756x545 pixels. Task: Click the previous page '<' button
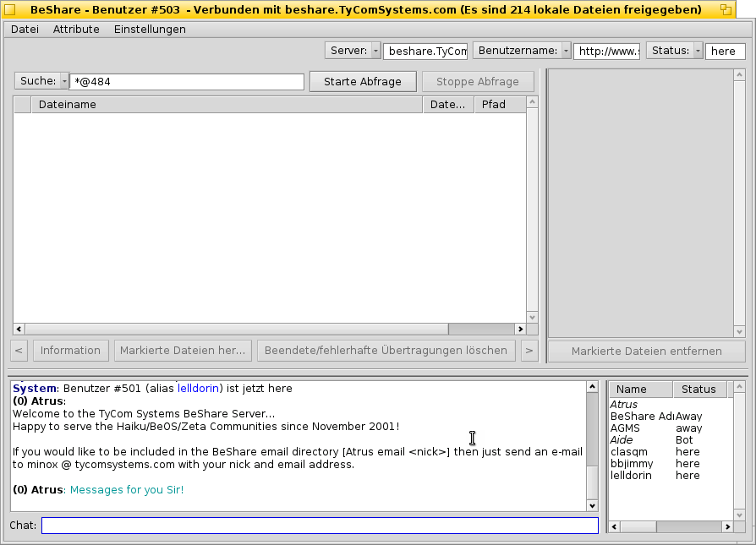click(19, 351)
